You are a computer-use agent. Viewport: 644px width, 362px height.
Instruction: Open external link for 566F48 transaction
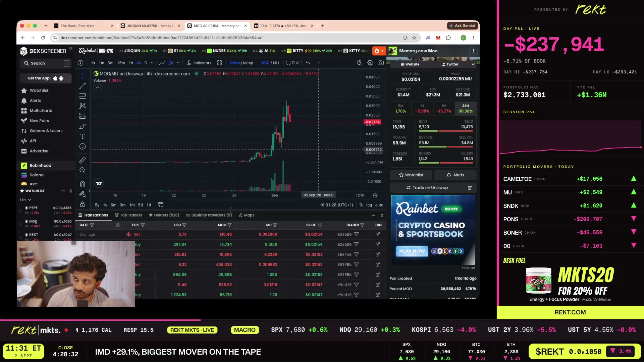point(378,254)
